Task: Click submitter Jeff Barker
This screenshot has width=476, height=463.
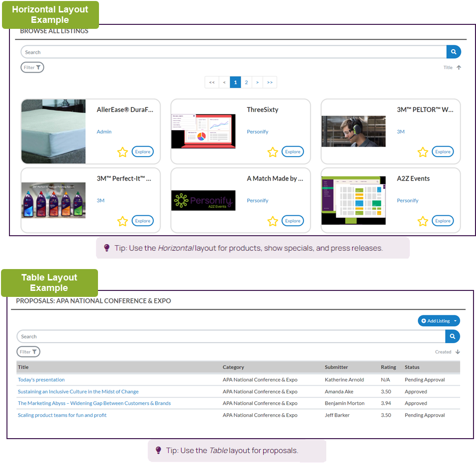Action: pos(337,415)
